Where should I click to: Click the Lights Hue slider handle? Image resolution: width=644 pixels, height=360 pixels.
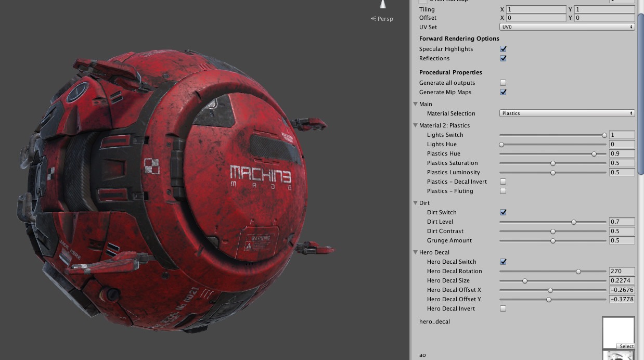pyautogui.click(x=501, y=145)
